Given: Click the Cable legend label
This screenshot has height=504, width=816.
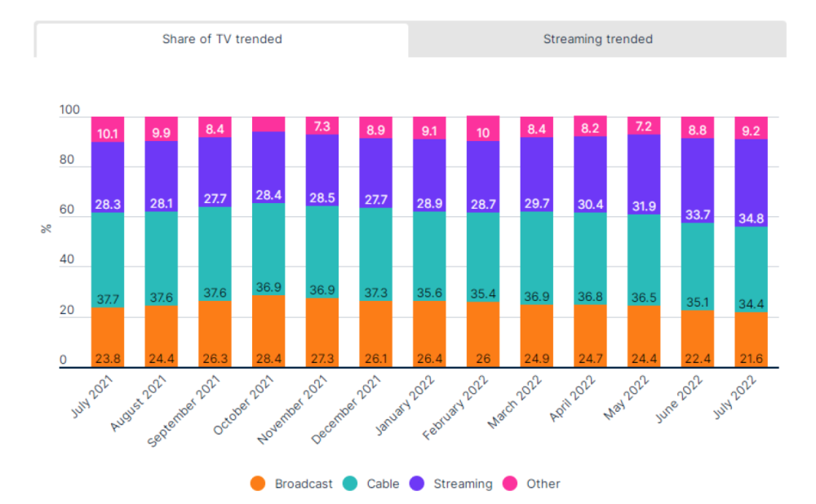Looking at the screenshot, I should [383, 484].
